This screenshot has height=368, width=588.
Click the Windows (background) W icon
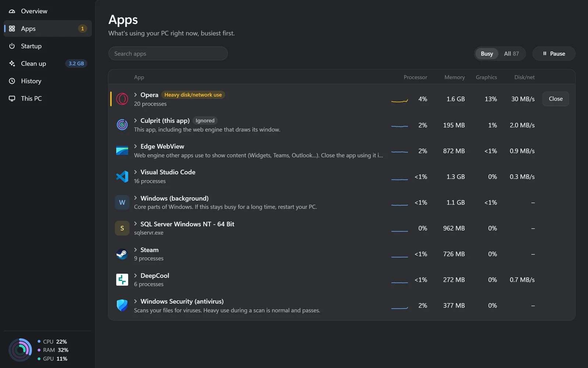(x=122, y=202)
